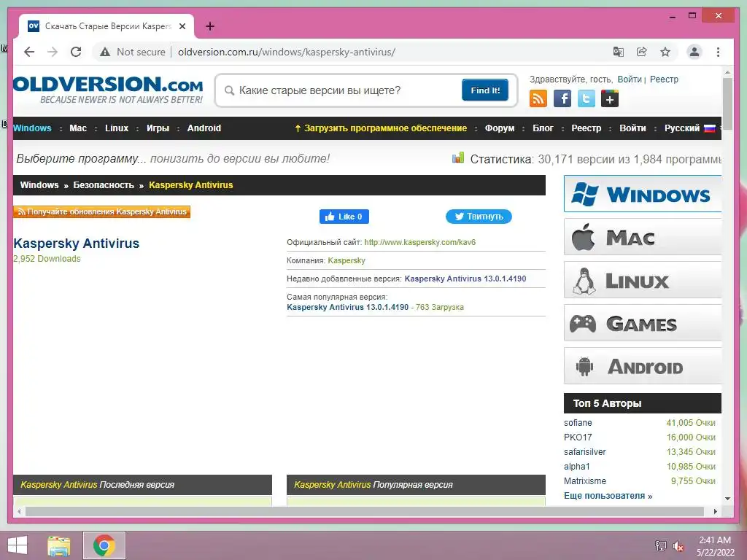
Task: Open the Windows nav menu item
Action: coord(32,128)
